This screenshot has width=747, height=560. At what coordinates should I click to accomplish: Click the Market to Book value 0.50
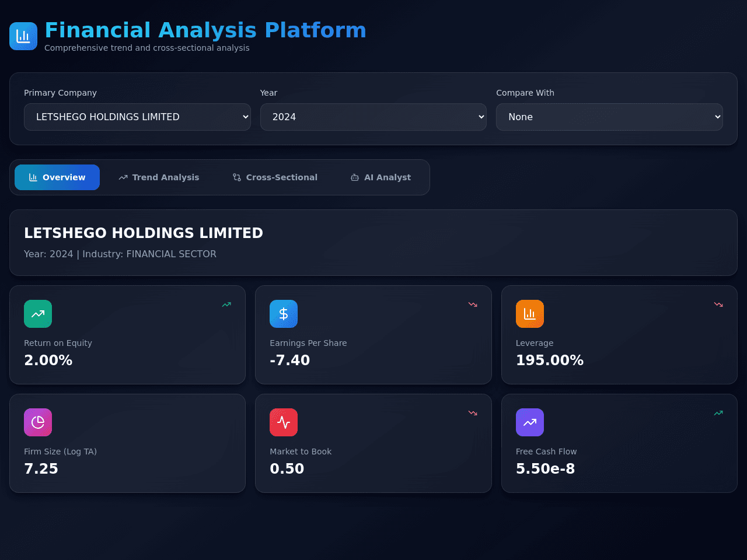tap(287, 468)
